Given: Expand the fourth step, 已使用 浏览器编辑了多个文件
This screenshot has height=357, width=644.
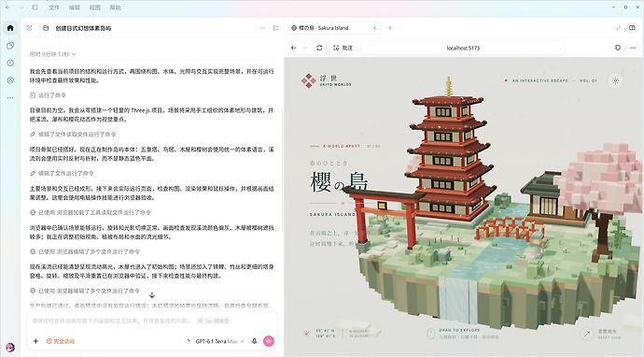Looking at the screenshot, I should pyautogui.click(x=85, y=251).
